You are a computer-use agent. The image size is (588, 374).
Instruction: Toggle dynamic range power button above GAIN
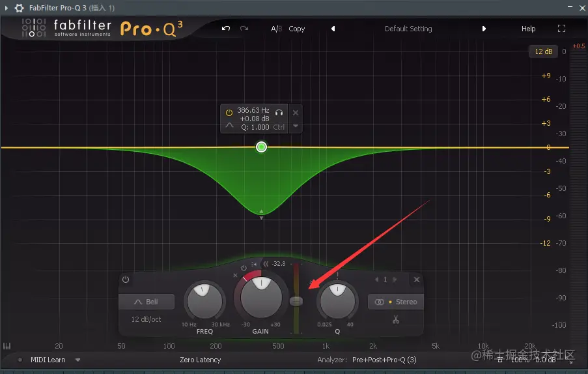(x=244, y=268)
